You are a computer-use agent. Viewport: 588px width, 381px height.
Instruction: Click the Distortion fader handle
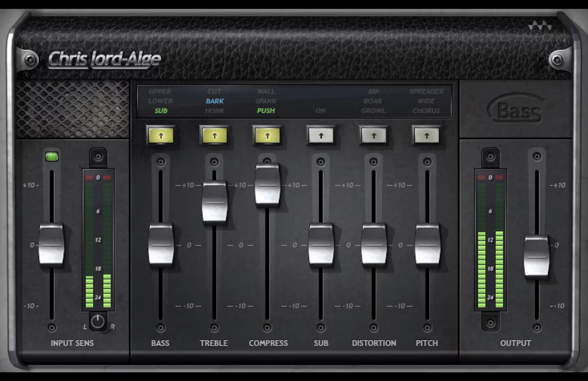pyautogui.click(x=374, y=245)
